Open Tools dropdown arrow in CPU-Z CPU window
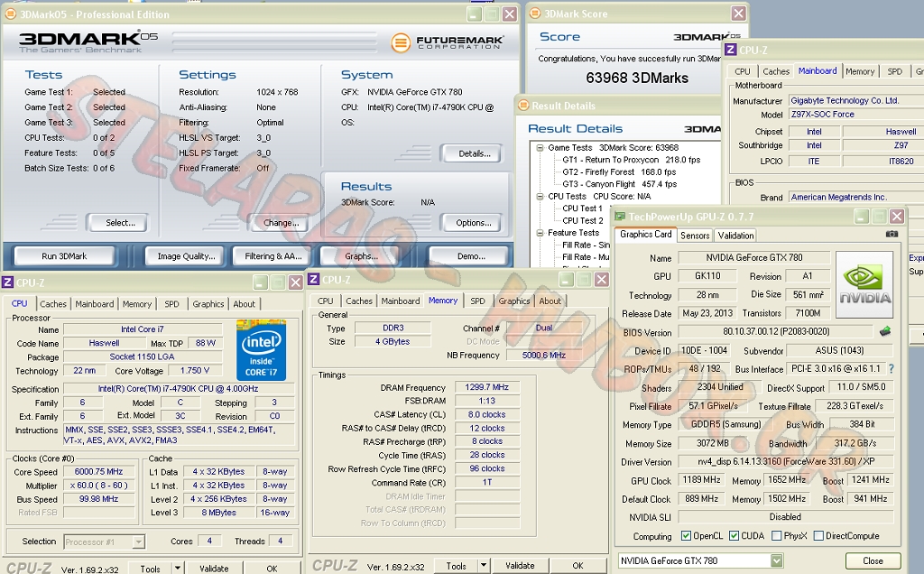The image size is (924, 574). coord(178,568)
